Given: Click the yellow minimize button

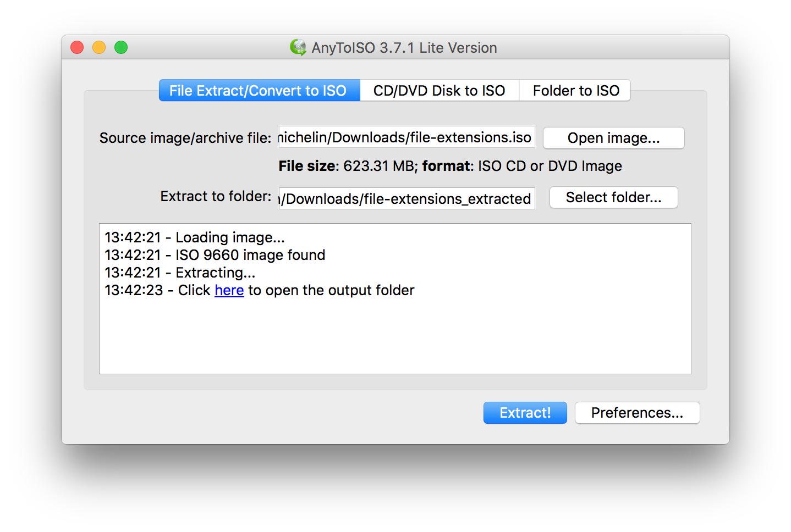Looking at the screenshot, I should pos(99,47).
